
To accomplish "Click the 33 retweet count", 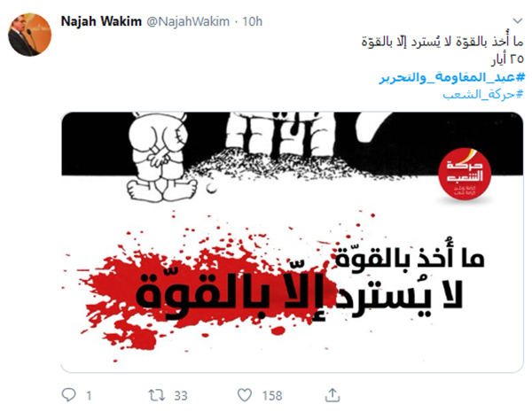I will tap(181, 395).
